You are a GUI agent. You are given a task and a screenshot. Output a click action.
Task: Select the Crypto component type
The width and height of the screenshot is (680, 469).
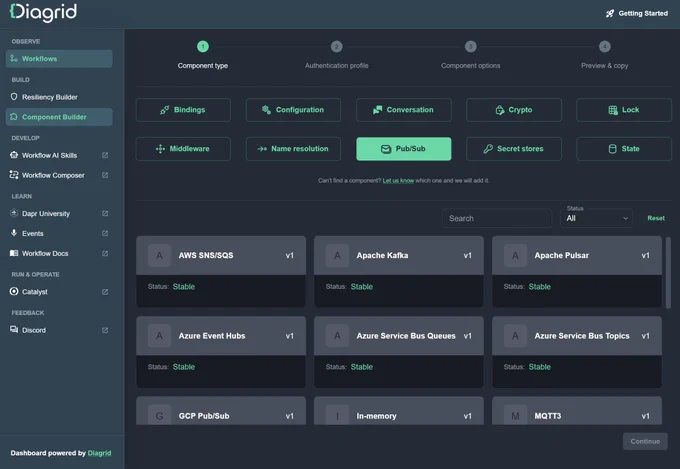point(513,110)
